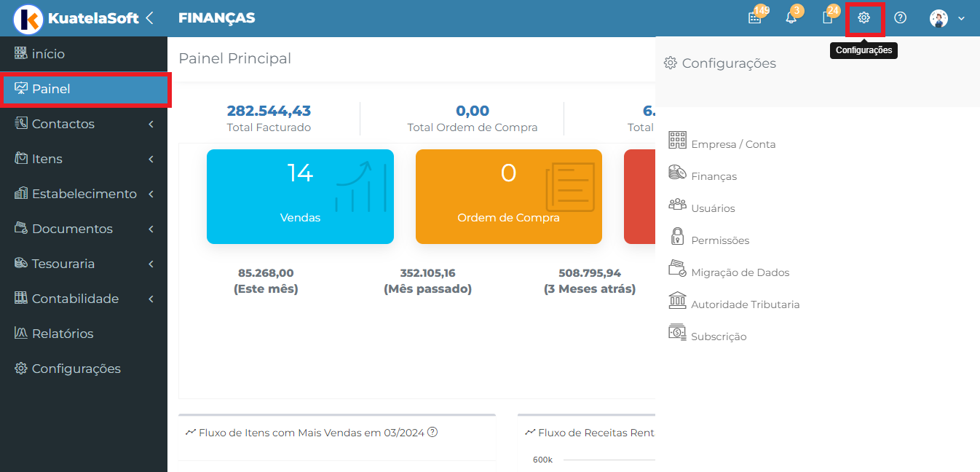Click the Configurações gear icon in header

click(x=864, y=17)
